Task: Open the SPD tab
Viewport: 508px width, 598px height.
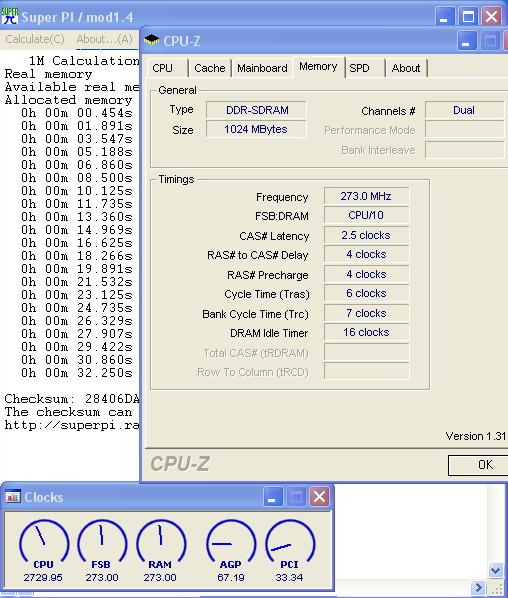Action: (x=365, y=68)
